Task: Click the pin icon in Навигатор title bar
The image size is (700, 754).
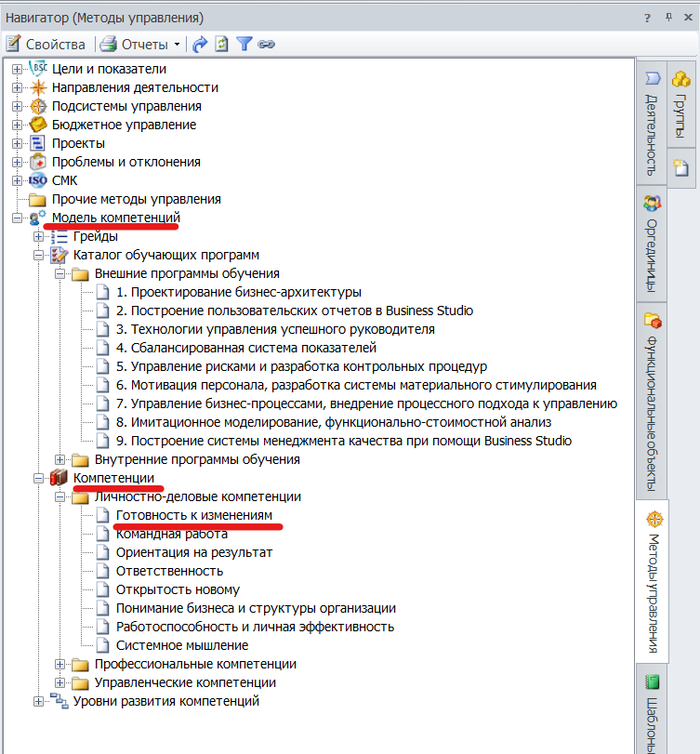Action: [668, 17]
